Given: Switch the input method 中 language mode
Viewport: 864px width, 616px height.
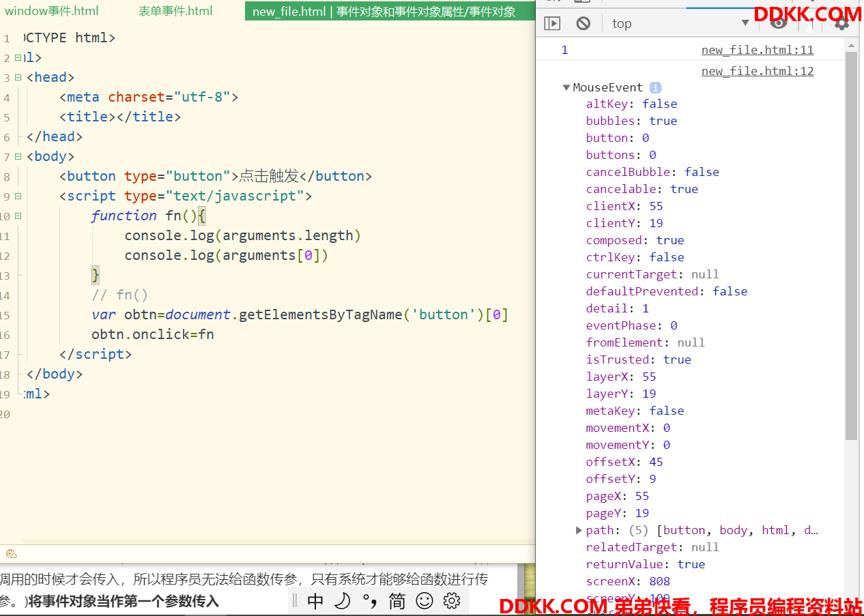Looking at the screenshot, I should 315,601.
